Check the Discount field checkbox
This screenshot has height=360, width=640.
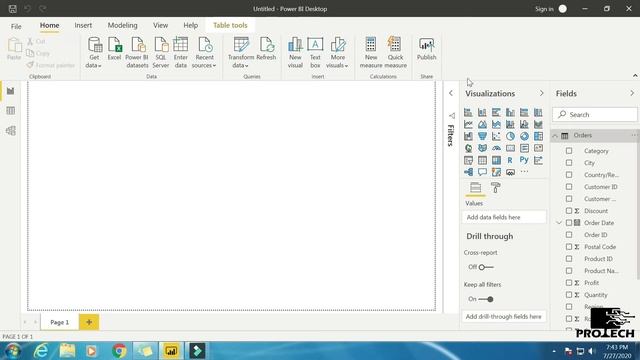pos(569,211)
